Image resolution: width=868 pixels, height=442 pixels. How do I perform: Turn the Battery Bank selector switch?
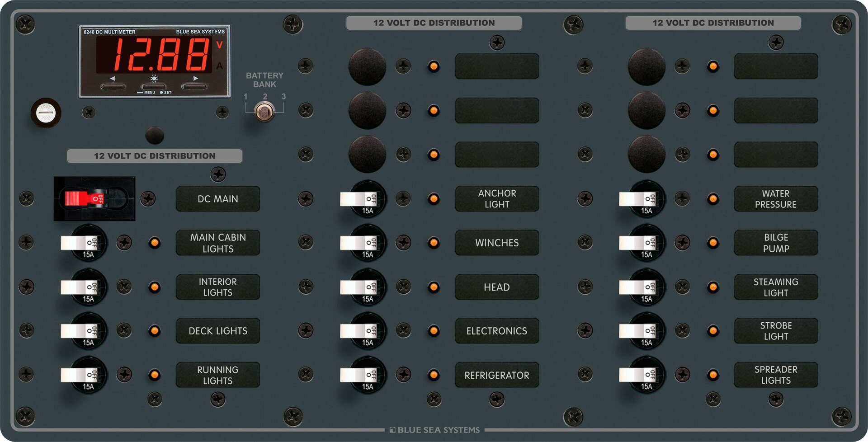[264, 111]
